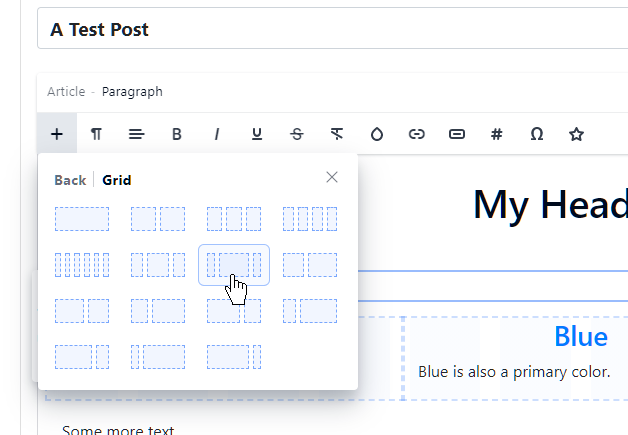The image size is (628, 435).
Task: Open the Omega special characters icon
Action: point(537,134)
